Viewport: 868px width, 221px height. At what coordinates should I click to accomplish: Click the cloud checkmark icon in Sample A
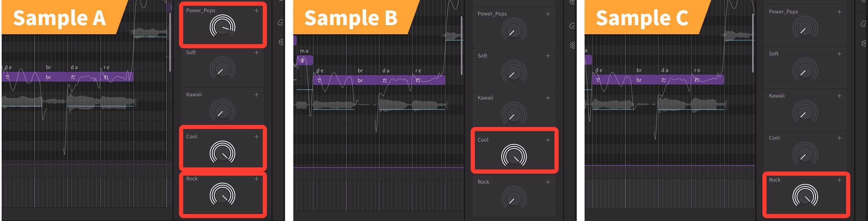click(281, 22)
